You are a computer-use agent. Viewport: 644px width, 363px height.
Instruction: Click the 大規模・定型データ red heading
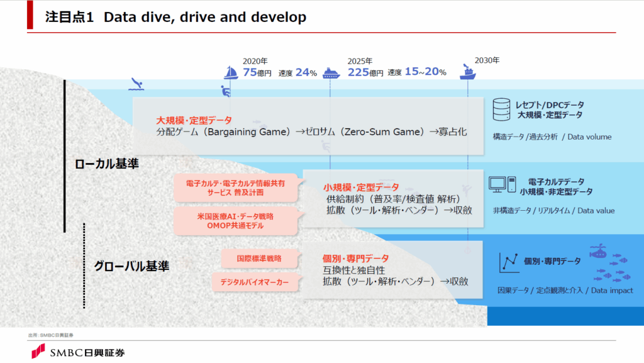tap(194, 120)
